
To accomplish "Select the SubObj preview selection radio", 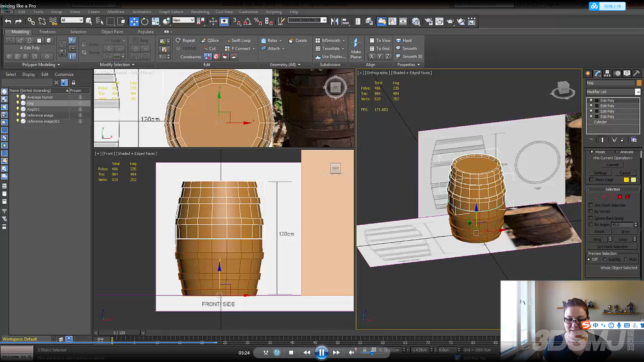I will 605,259.
